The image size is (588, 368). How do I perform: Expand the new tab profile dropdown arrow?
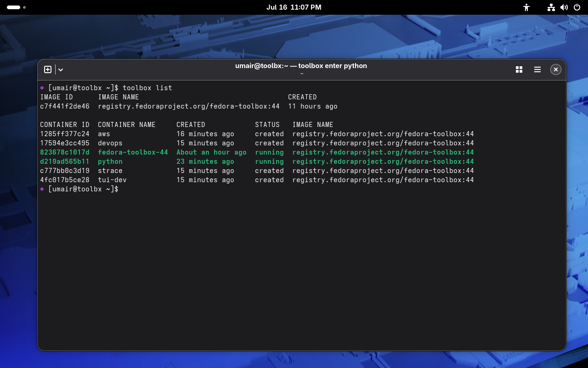61,69
